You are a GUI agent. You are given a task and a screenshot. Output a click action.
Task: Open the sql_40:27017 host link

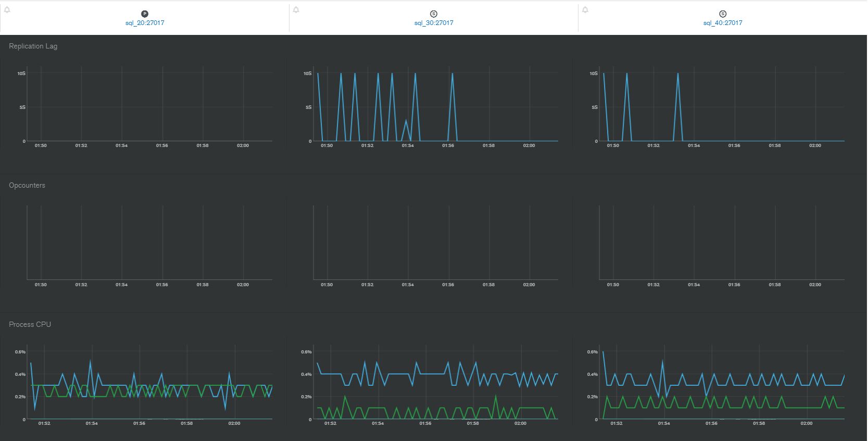pyautogui.click(x=723, y=23)
